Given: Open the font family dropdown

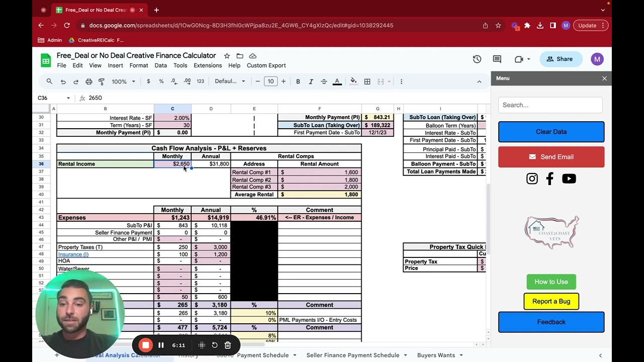Looking at the screenshot, I should (x=230, y=81).
